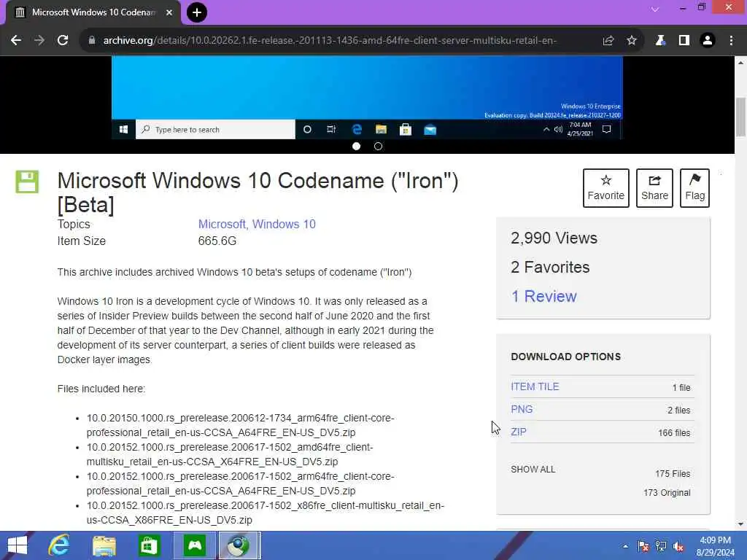Open the Microsoft topic link
747x560 pixels.
(x=222, y=225)
